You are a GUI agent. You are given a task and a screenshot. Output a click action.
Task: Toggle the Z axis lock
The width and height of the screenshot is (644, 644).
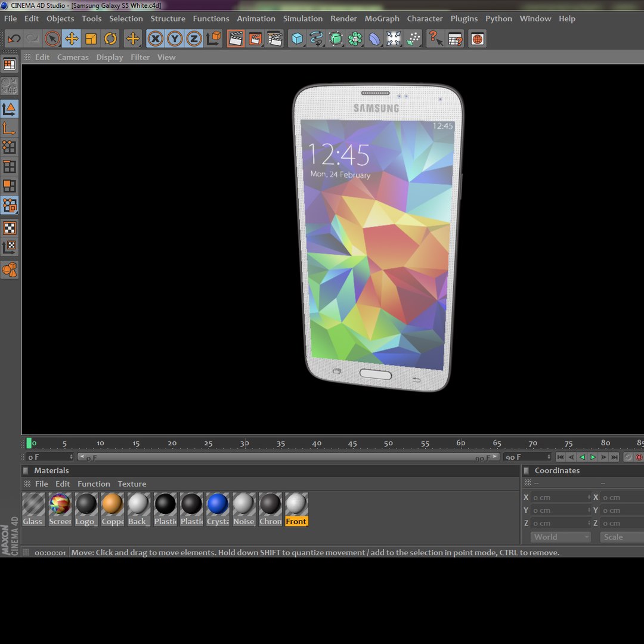pos(194,39)
